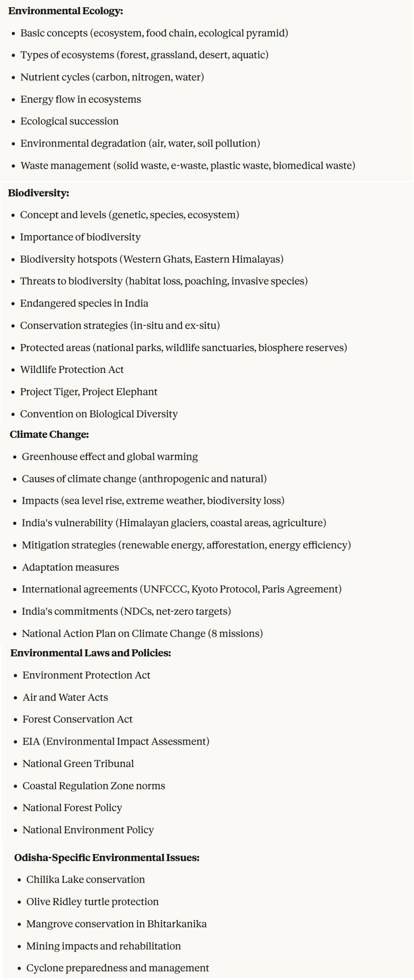Click the Climate Change heading
Image resolution: width=414 pixels, height=980 pixels.
click(x=49, y=434)
